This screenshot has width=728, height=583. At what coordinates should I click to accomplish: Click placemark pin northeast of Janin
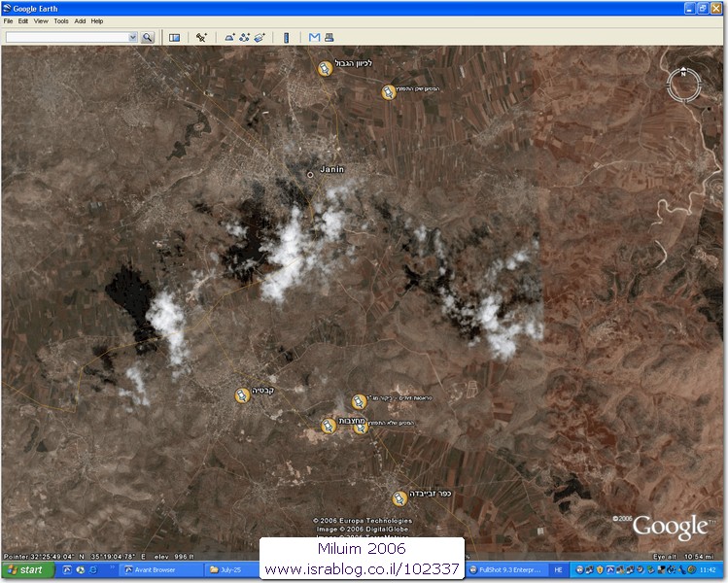click(388, 92)
